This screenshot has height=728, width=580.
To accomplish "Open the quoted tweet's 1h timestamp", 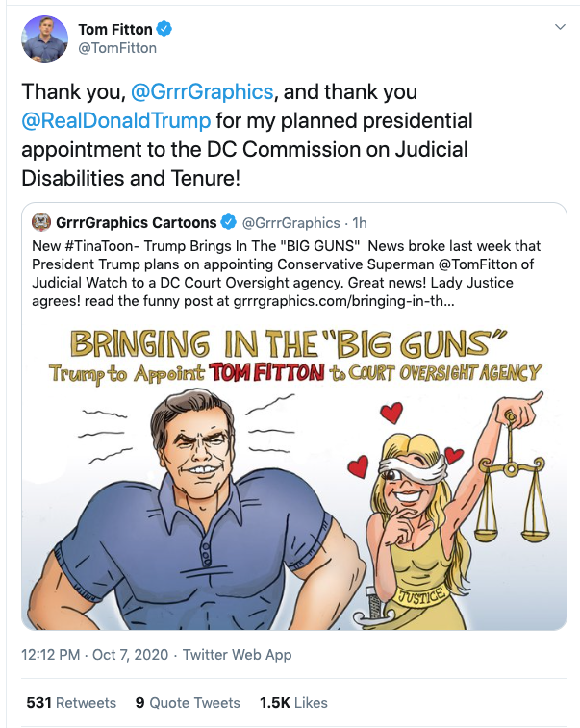I will click(x=360, y=223).
